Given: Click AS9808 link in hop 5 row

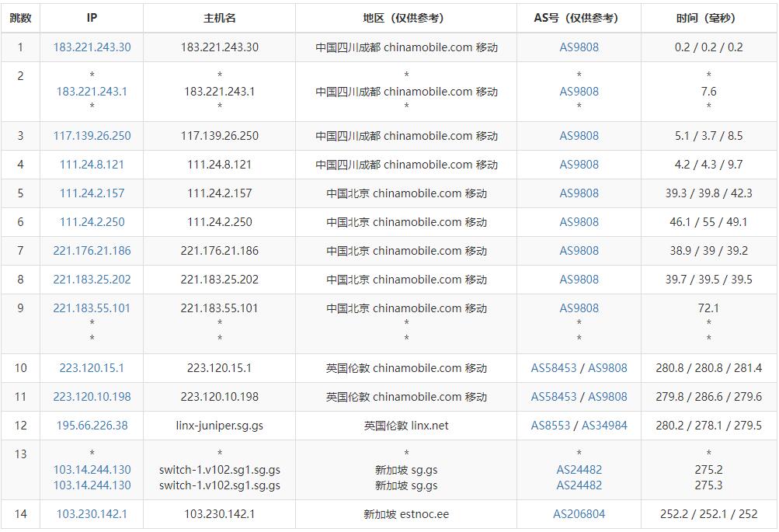Looking at the screenshot, I should coord(579,193).
